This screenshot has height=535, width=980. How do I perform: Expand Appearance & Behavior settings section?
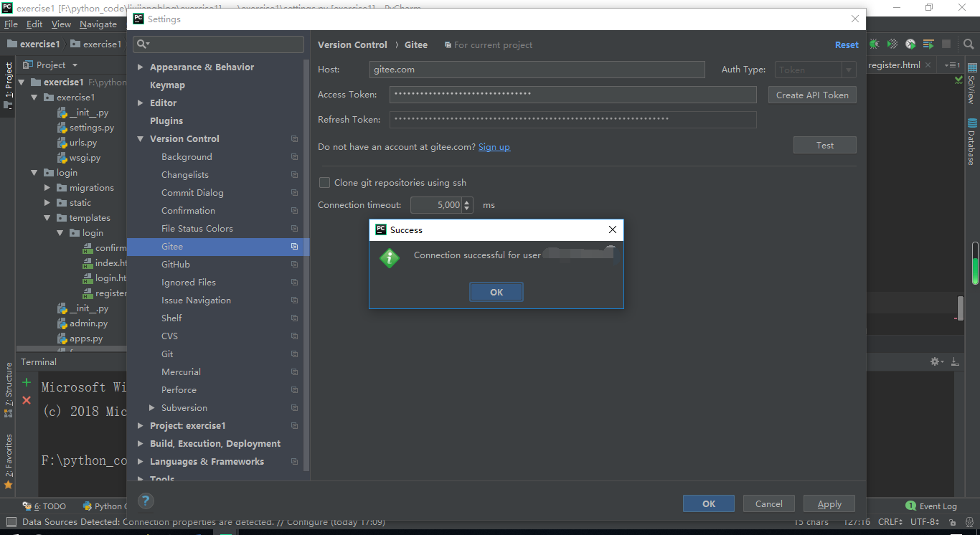[140, 67]
